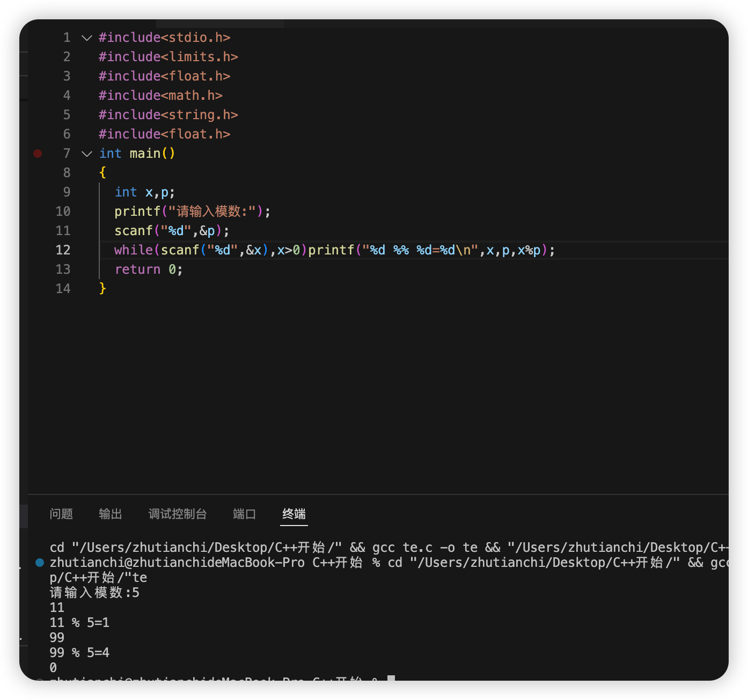748x700 pixels.
Task: Click terminal output line 11 % 5=1
Action: pyautogui.click(x=79, y=623)
